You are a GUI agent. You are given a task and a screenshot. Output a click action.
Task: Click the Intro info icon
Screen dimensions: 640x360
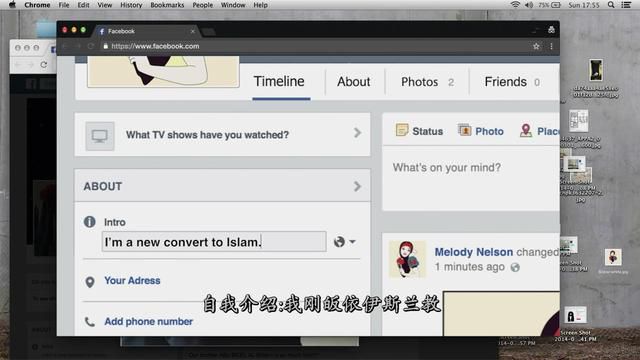[x=89, y=222]
